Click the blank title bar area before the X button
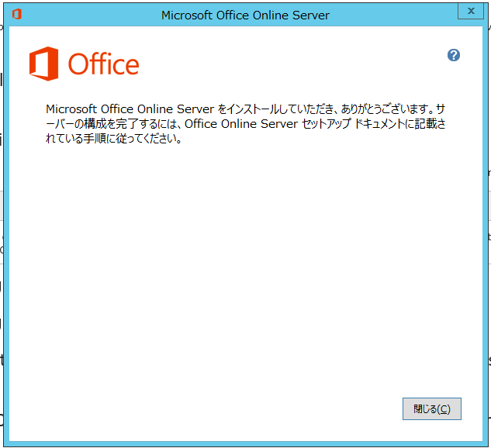 (393, 15)
